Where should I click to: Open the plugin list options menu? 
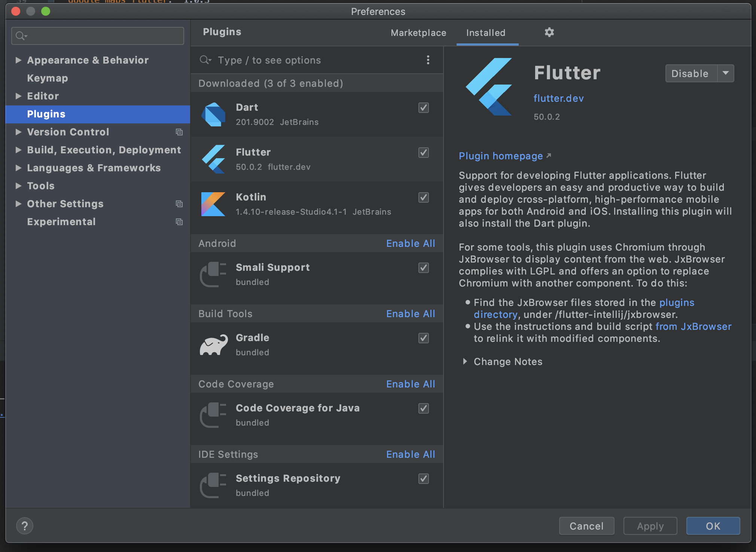428,60
